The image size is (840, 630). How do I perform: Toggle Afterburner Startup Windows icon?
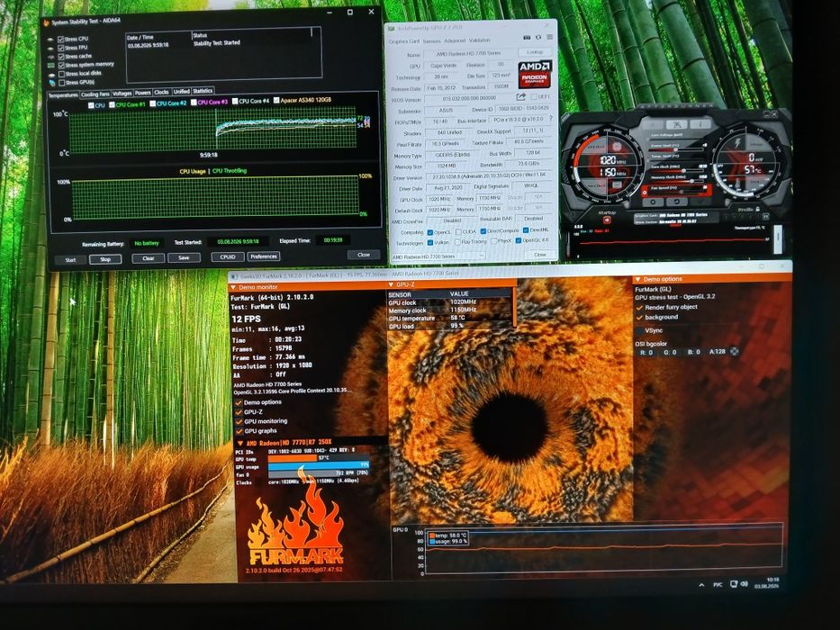click(x=608, y=220)
